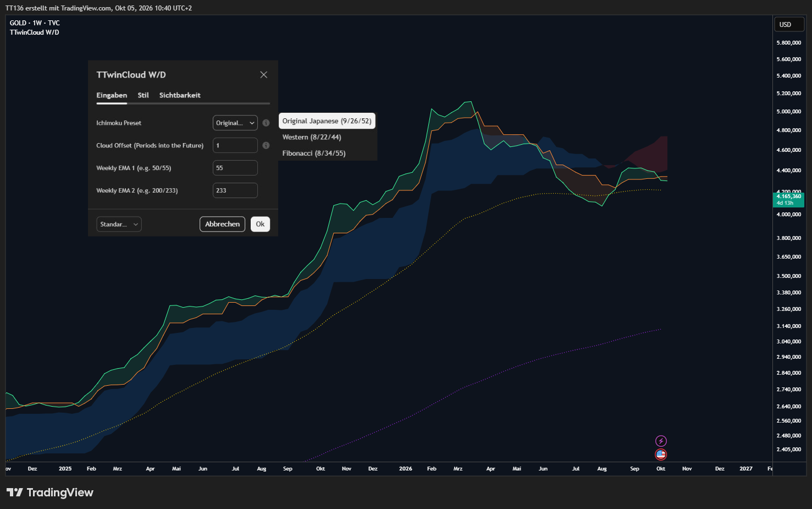Click the US flag economic event icon
Image resolution: width=812 pixels, height=509 pixels.
pos(661,455)
